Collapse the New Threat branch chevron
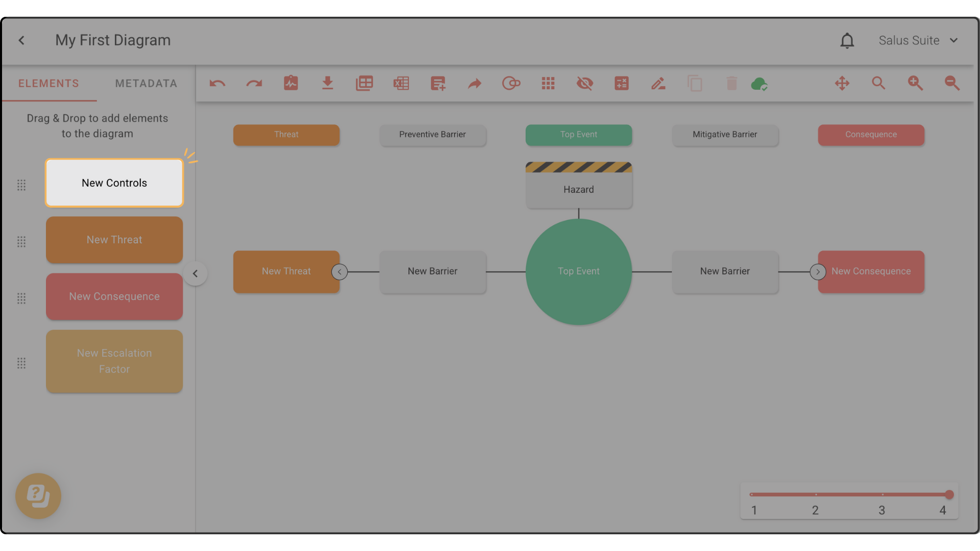 tap(339, 272)
